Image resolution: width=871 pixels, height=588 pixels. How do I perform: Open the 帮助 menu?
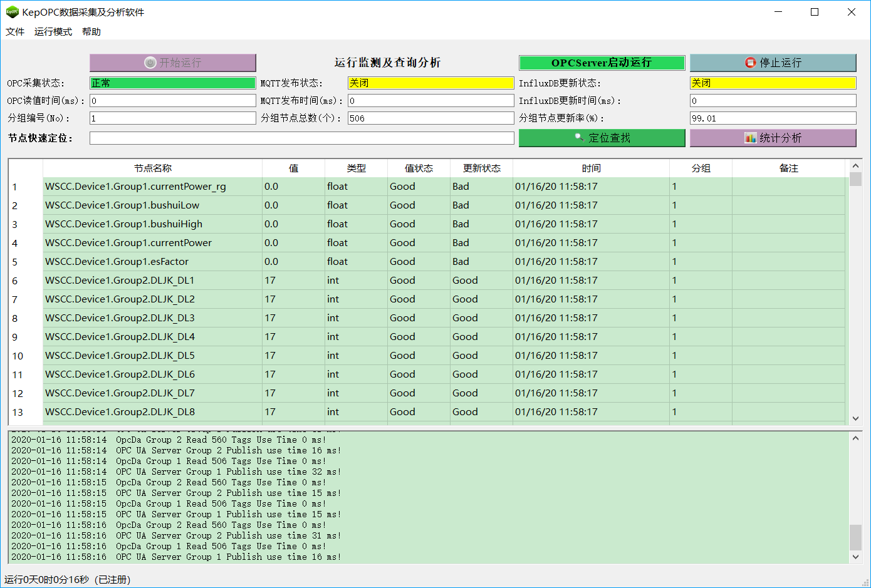pyautogui.click(x=91, y=32)
